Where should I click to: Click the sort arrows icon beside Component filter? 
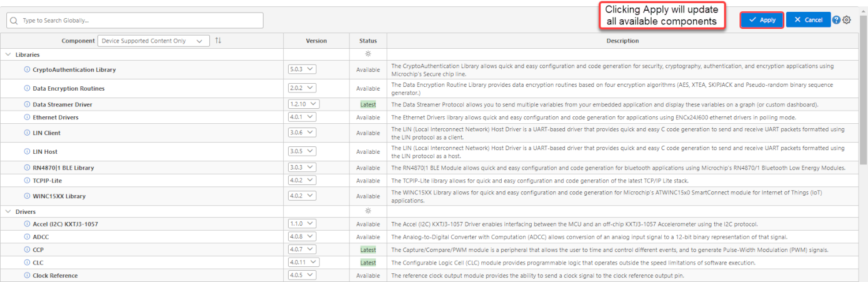click(x=218, y=41)
